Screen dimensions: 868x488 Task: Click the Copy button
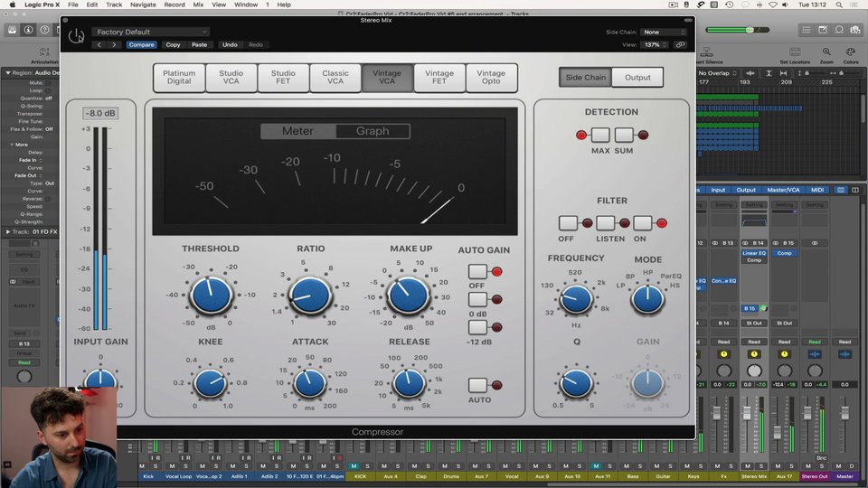point(174,45)
